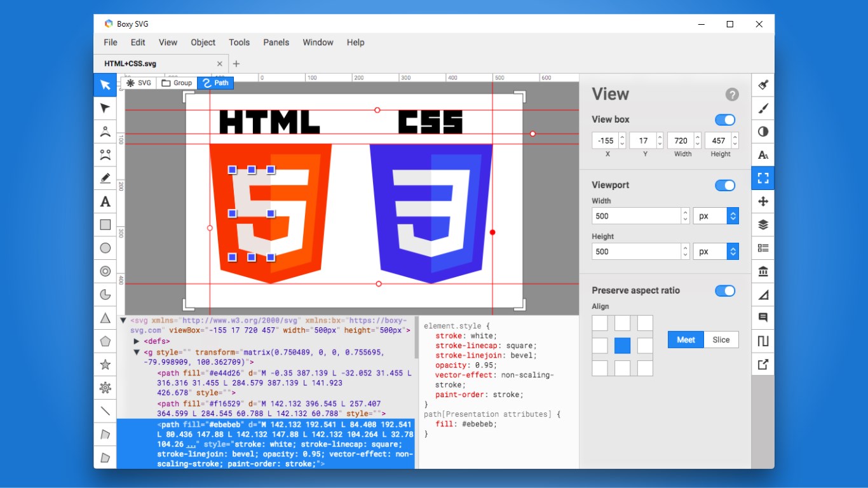
Task: Disable the View box toggle
Action: point(724,119)
